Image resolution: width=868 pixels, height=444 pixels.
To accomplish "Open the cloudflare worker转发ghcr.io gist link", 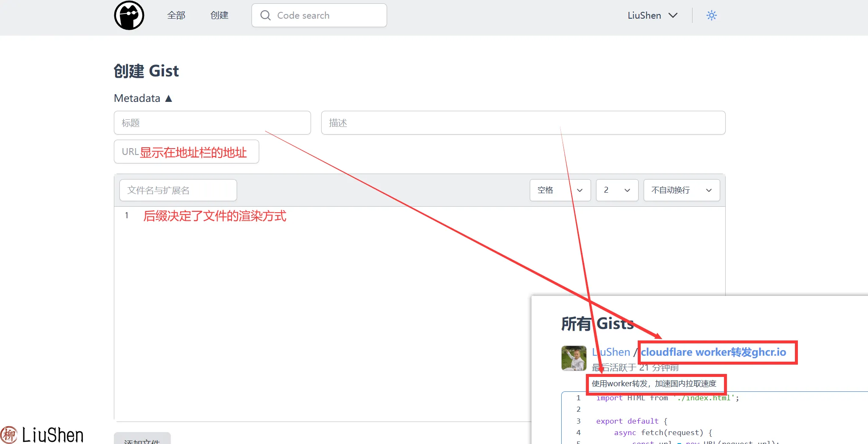I will click(x=713, y=352).
